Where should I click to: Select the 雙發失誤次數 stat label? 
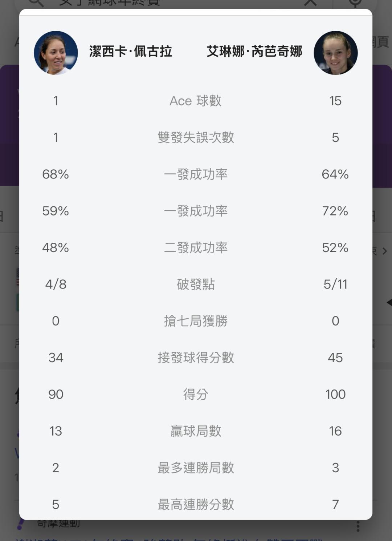[196, 138]
